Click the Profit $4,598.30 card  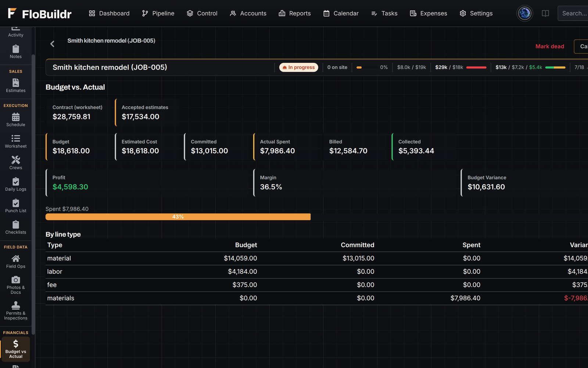pyautogui.click(x=148, y=183)
